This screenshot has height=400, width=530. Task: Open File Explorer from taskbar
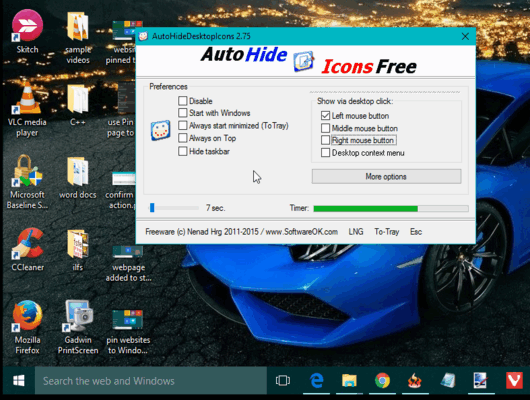pyautogui.click(x=349, y=381)
